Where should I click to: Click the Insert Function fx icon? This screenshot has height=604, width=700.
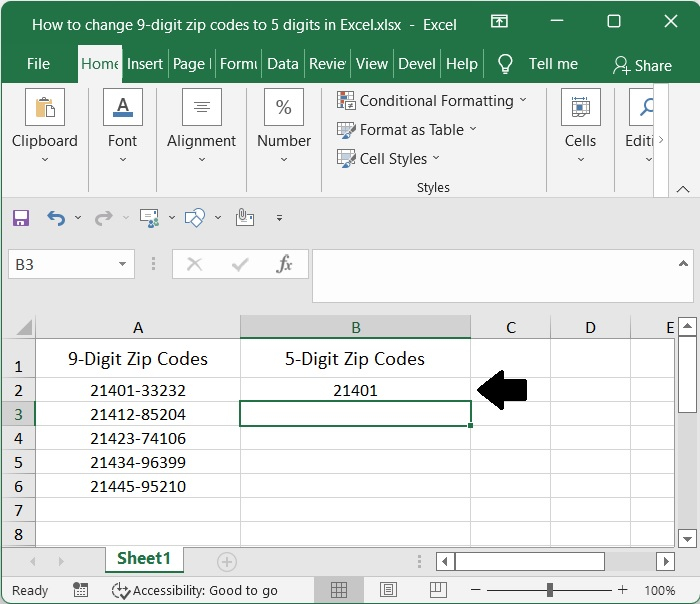point(284,264)
